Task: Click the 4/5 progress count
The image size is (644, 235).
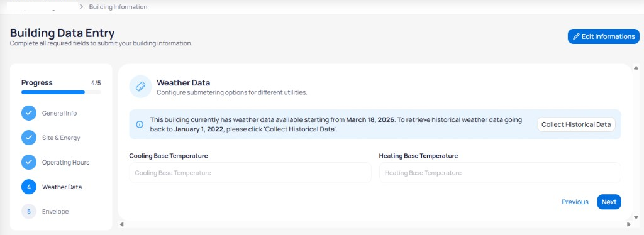Action: coord(96,83)
